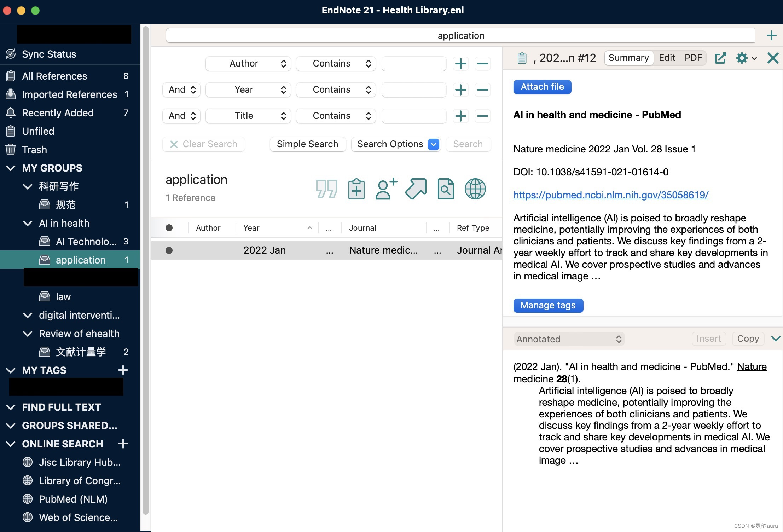This screenshot has height=532, width=783.
Task: Click the add new reference clipboard icon
Action: 356,189
